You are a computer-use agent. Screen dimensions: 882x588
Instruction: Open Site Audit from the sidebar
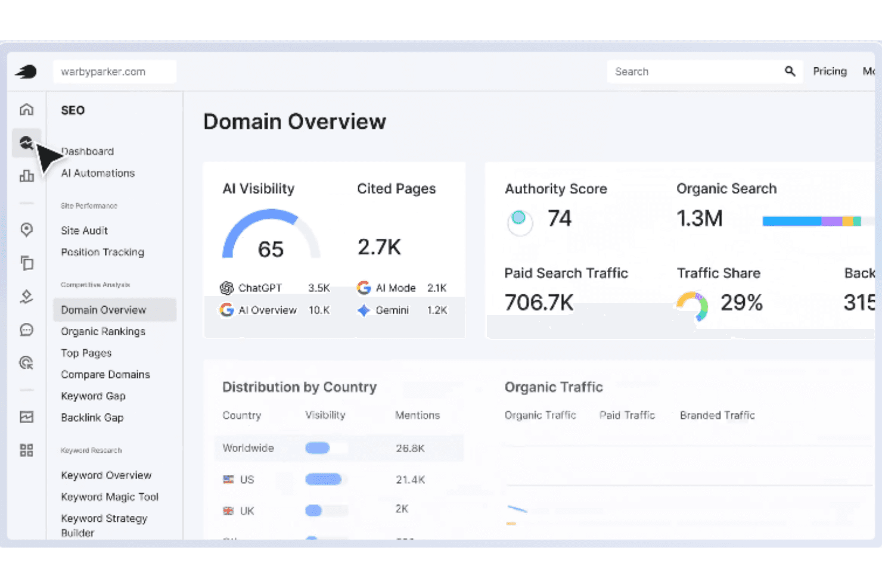(x=84, y=231)
